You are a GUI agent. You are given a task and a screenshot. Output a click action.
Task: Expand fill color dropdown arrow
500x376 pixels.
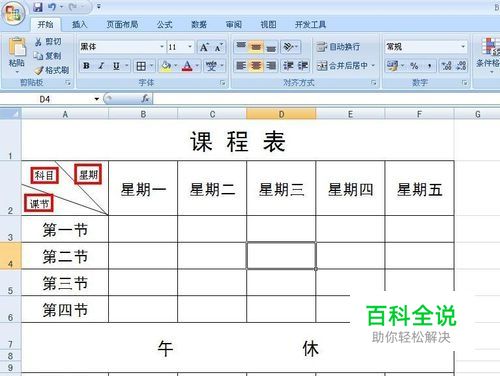[x=176, y=66]
